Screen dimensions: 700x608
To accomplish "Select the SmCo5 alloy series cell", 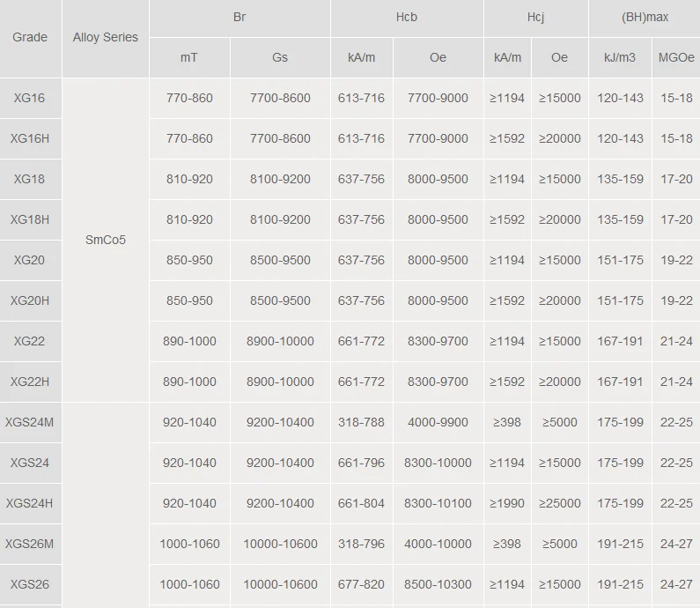I will [x=106, y=240].
